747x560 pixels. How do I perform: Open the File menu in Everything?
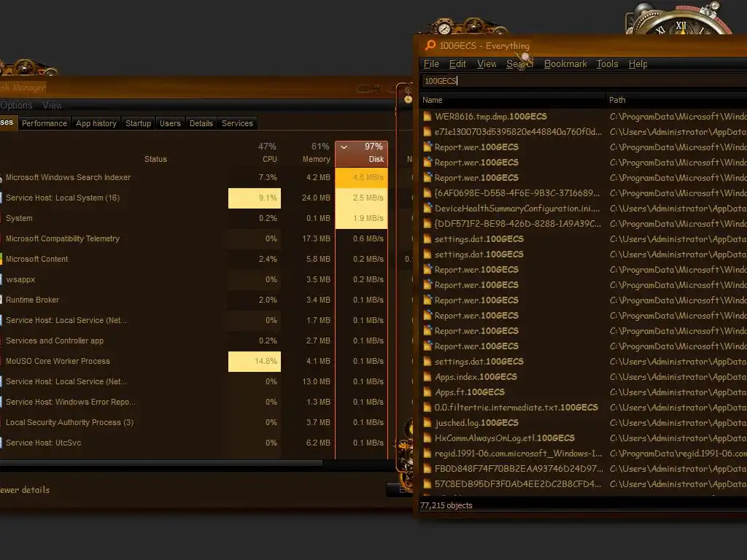tap(431, 64)
